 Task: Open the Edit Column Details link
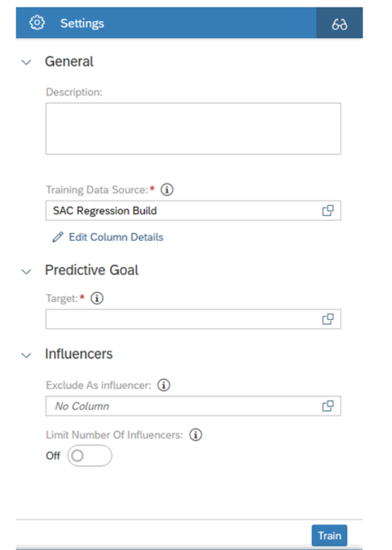pos(116,237)
